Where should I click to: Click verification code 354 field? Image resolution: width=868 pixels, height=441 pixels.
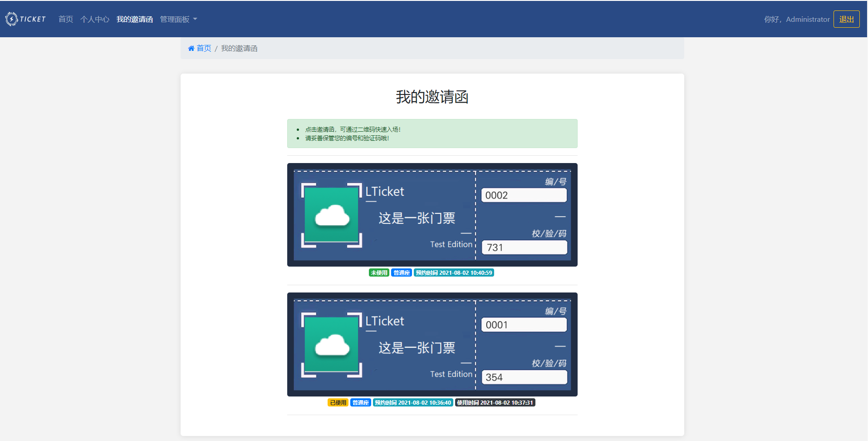(x=524, y=377)
